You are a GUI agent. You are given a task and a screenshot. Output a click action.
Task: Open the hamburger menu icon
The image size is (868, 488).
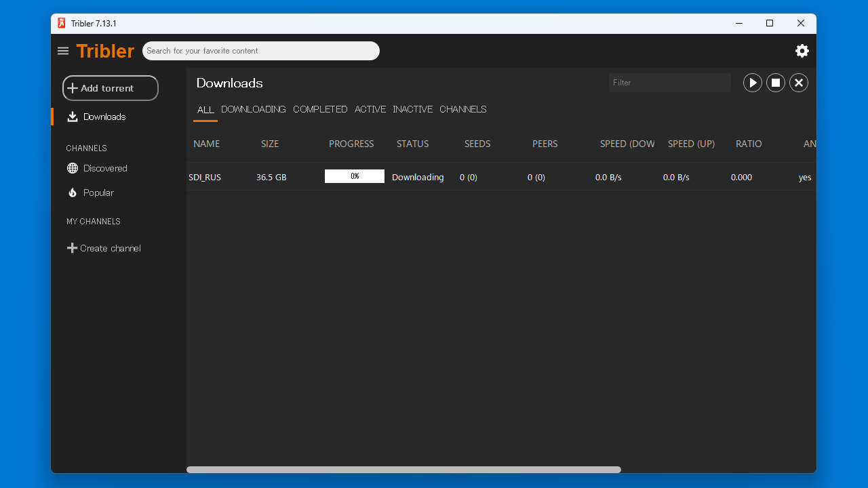pyautogui.click(x=63, y=51)
